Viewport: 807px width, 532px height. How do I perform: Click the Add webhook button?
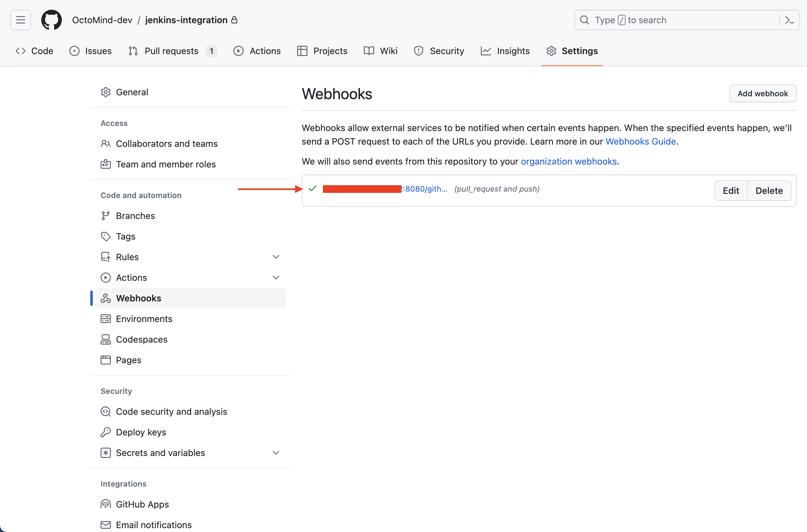(763, 93)
